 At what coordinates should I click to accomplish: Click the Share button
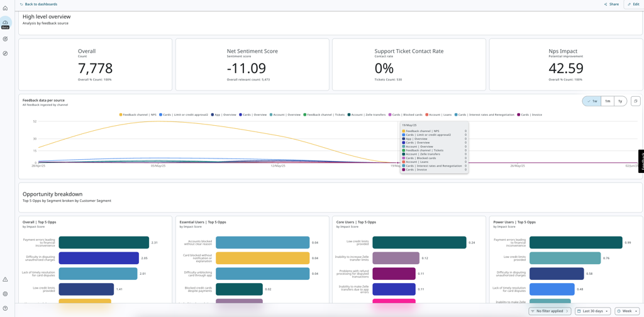[611, 4]
